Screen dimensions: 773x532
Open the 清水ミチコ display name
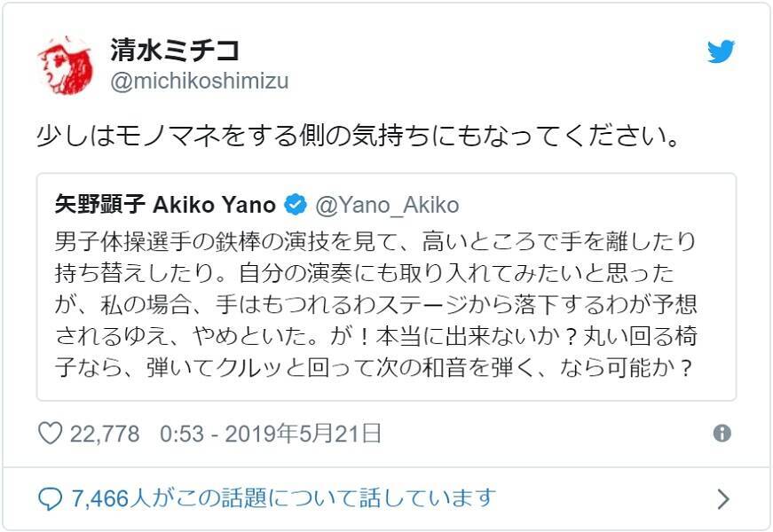175,49
